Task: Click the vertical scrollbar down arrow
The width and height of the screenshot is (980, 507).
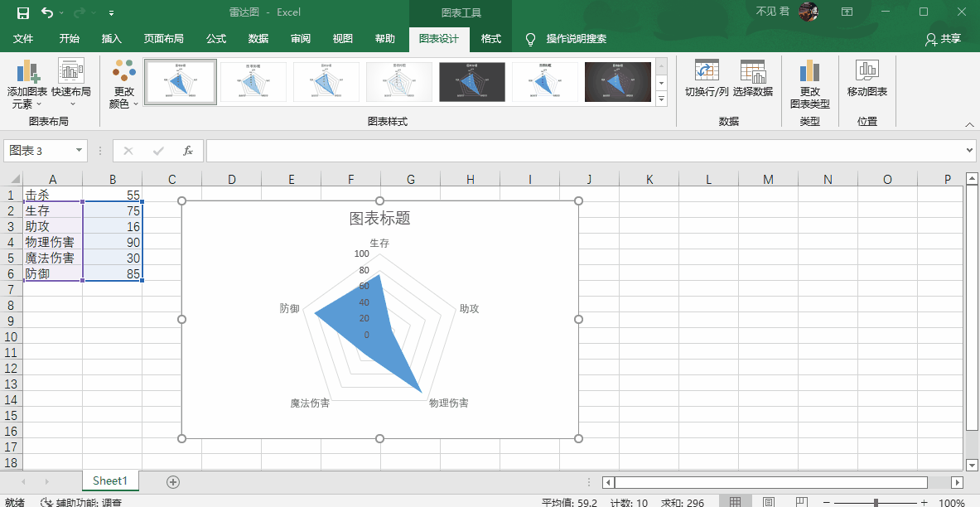Action: tap(971, 465)
